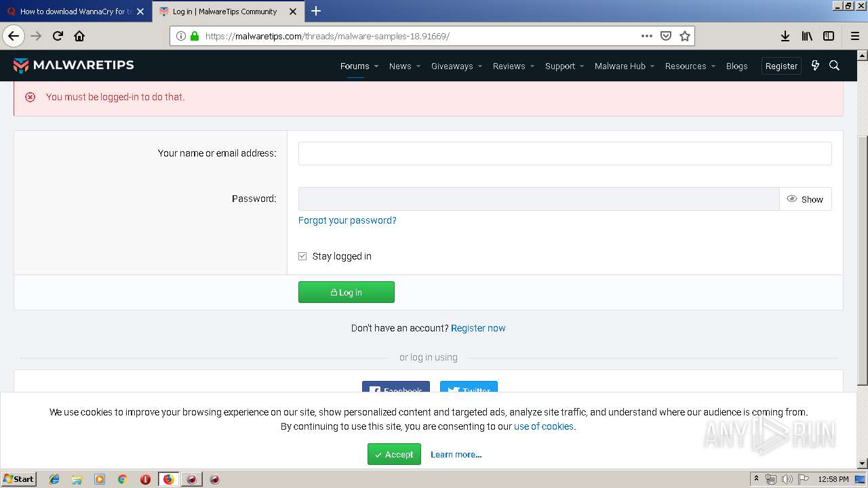
Task: Click the taskbar clock 12:58 PM
Action: [x=833, y=479]
